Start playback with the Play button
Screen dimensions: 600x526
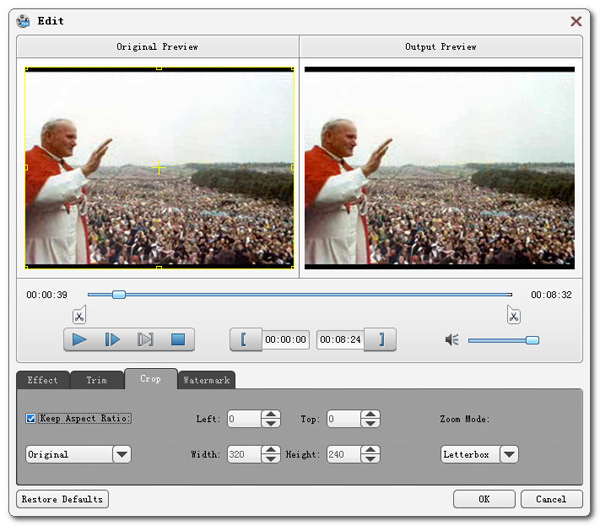click(80, 339)
